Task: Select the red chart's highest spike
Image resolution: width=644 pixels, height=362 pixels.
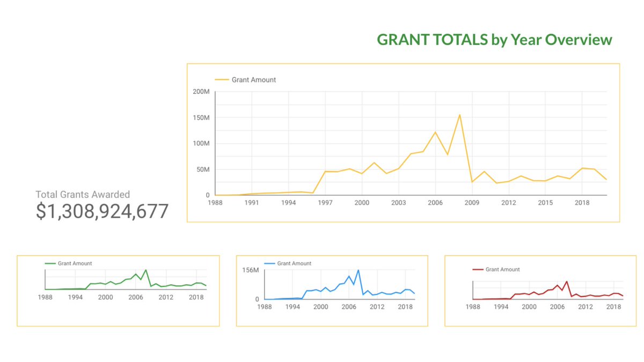Action: click(x=567, y=280)
